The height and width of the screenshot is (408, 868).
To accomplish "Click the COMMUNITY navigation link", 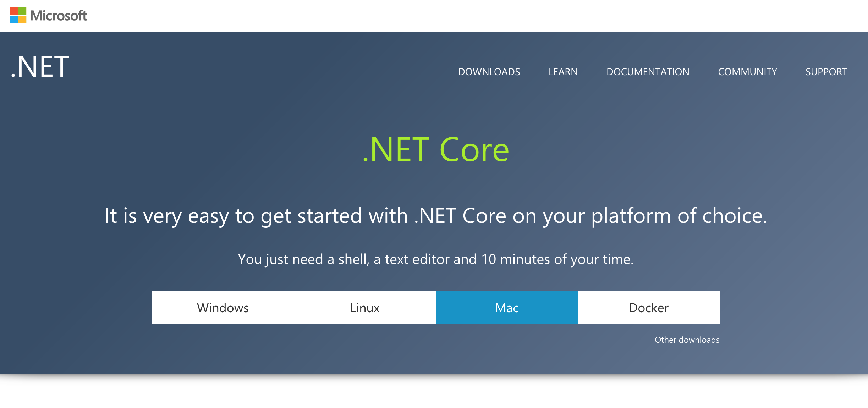I will point(747,71).
